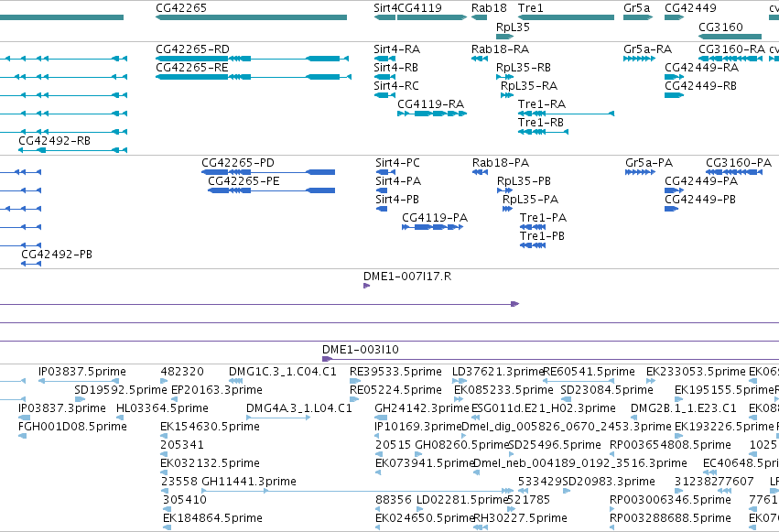Click EST RE39533.5prime
The height and width of the screenshot is (532, 779).
[x=355, y=381]
